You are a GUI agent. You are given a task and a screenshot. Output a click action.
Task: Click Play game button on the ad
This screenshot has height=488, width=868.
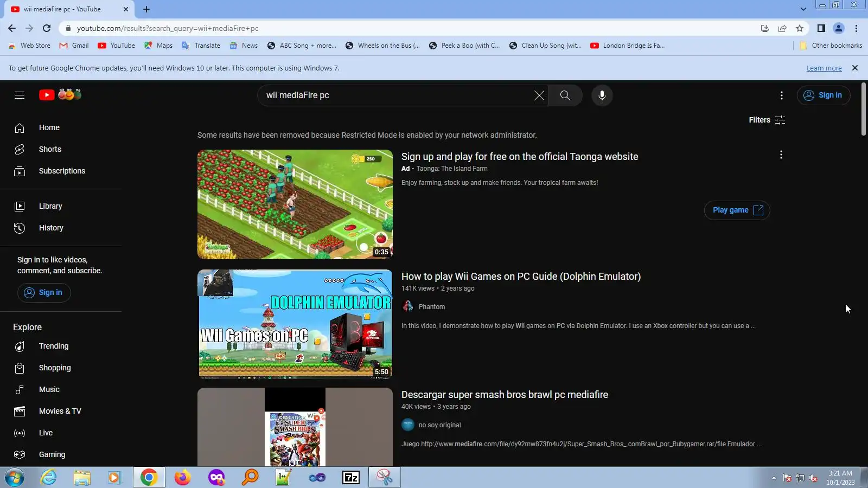click(737, 210)
